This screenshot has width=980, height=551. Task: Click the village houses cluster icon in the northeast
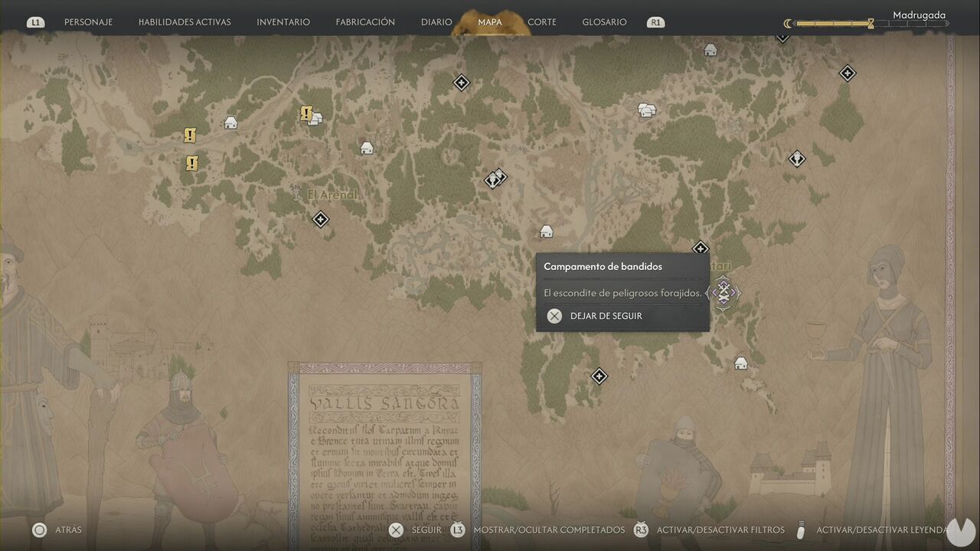click(x=647, y=110)
